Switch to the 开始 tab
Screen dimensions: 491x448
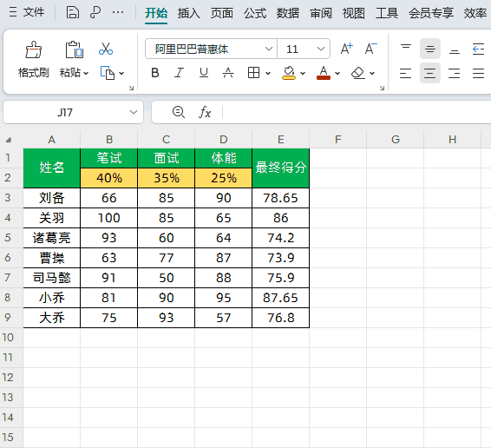[x=156, y=13]
